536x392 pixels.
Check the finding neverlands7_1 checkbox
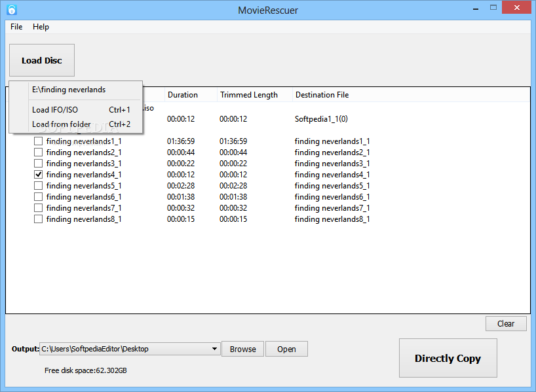coord(38,208)
